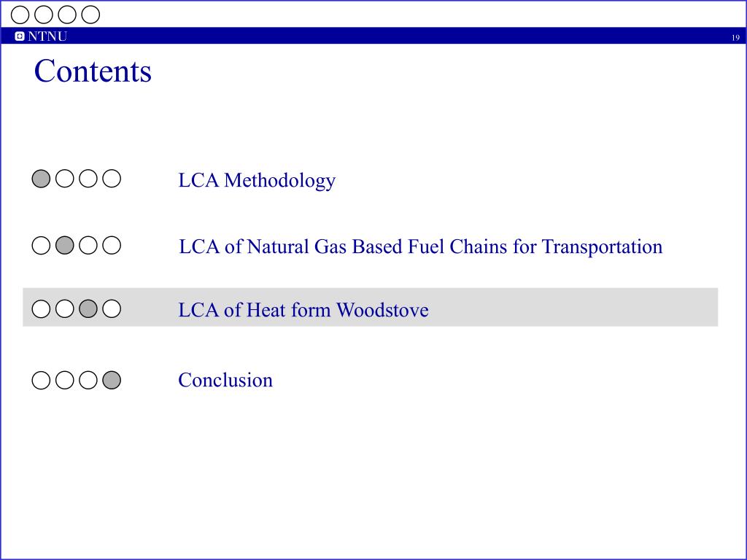Select first navigation circle in top bar
The height and width of the screenshot is (560, 747).
20,15
